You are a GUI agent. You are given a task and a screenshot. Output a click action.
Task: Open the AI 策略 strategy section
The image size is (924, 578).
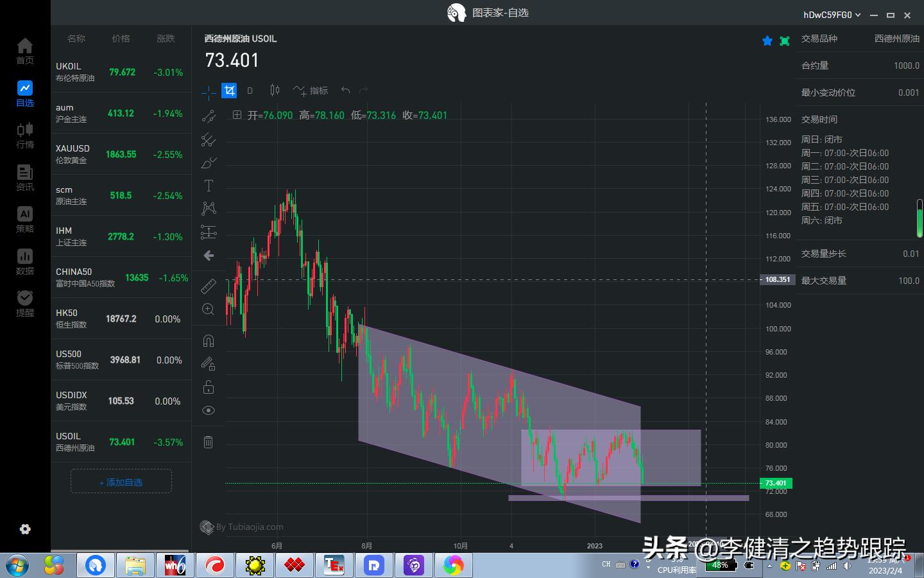point(25,219)
